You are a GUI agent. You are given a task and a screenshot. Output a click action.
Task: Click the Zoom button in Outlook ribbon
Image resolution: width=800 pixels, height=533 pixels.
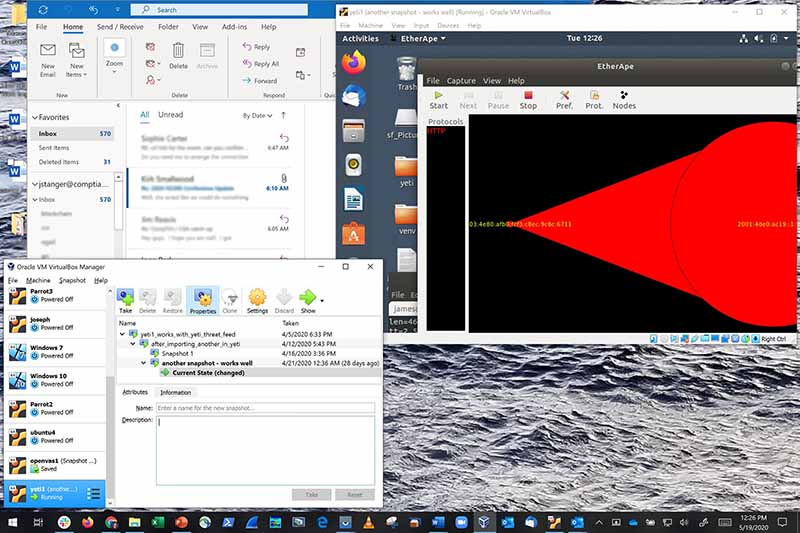coord(114,56)
